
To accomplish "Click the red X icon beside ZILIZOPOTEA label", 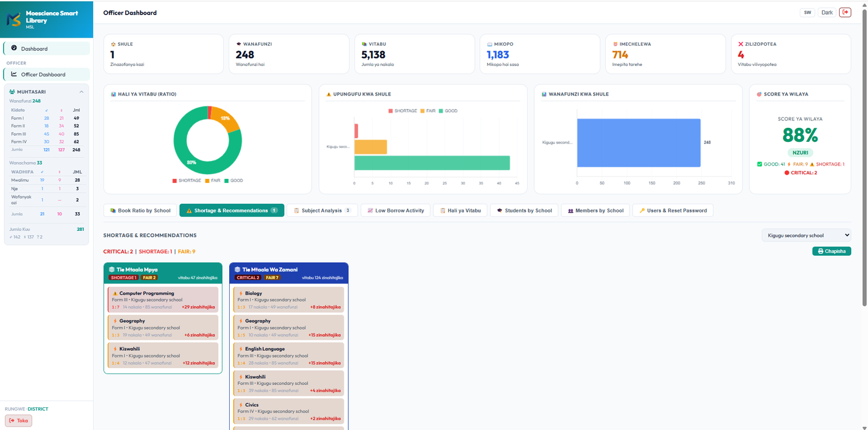I will [x=741, y=44].
